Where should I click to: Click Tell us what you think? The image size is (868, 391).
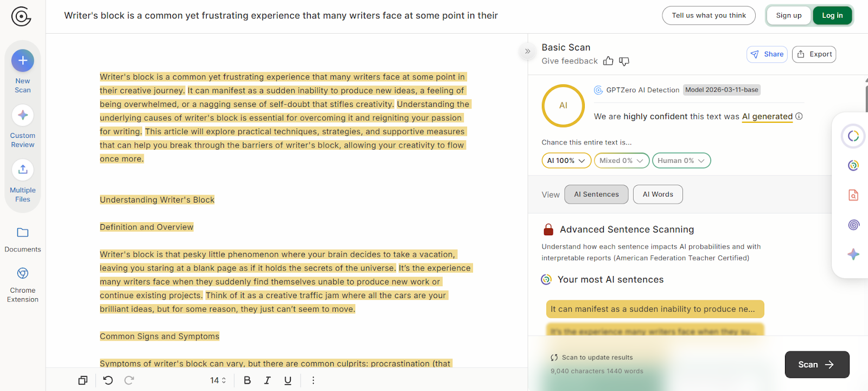pos(709,15)
